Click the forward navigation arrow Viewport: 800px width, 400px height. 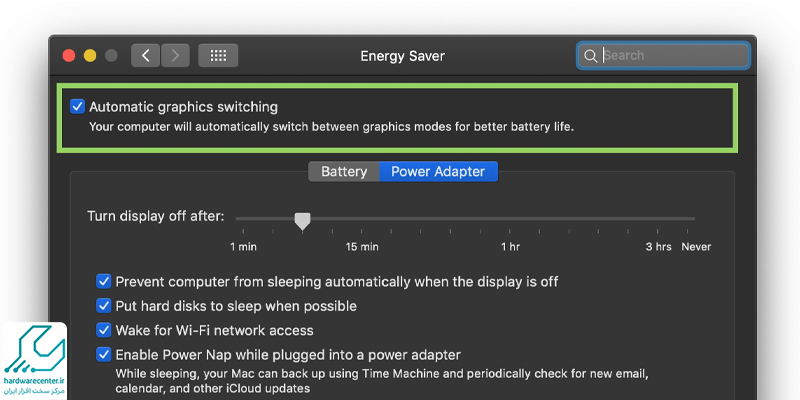point(175,56)
